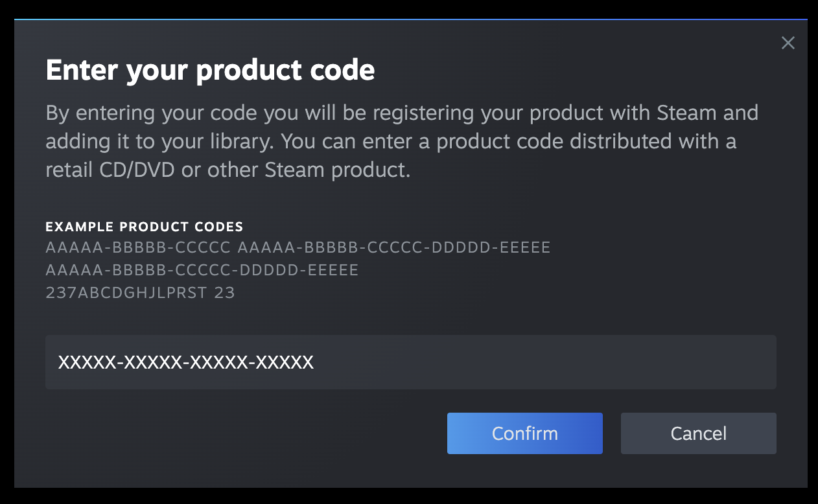Click the 'EXAMPLE PRODUCT CODES' label
818x504 pixels.
pos(144,227)
